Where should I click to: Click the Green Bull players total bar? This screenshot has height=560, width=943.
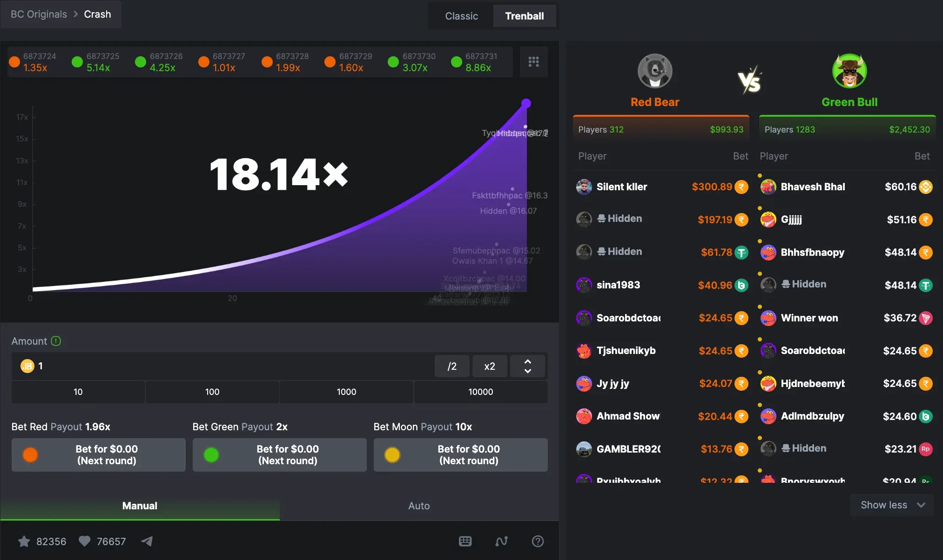tap(847, 128)
